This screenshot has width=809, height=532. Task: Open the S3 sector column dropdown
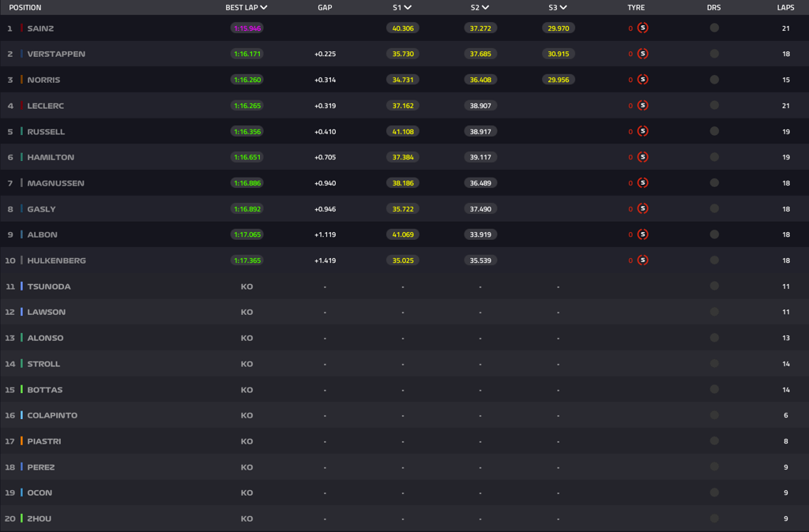point(558,8)
